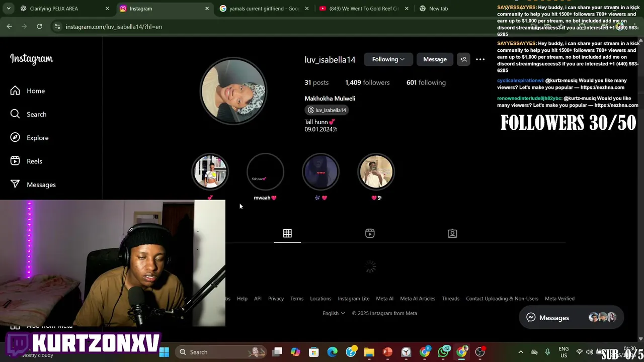This screenshot has height=362, width=644.
Task: Open Contact Uploading & Non-Users link
Action: [x=502, y=299]
